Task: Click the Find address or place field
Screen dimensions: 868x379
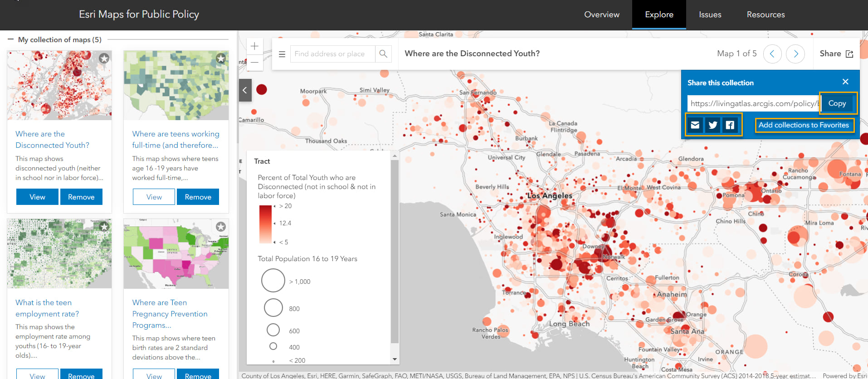Action: point(332,53)
